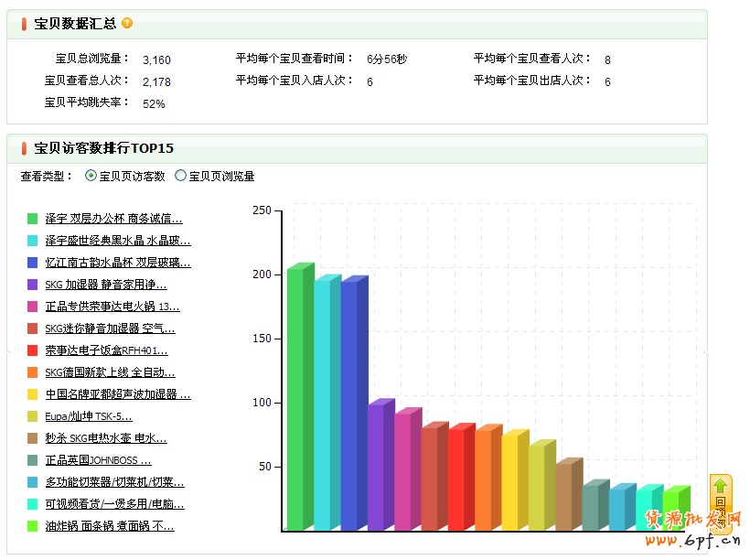Open the 正品英国JOHNBOSS product link
The image size is (750, 560).
(98, 460)
